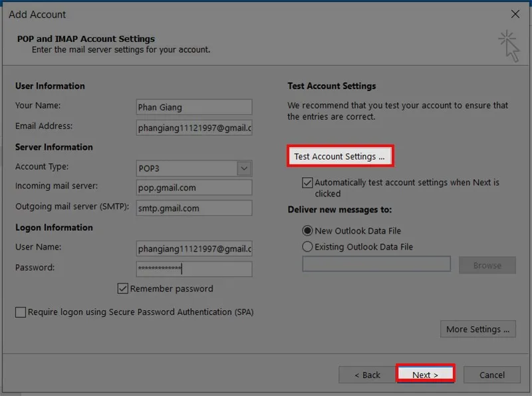
Task: Select New Outlook Data File option
Action: coord(306,230)
